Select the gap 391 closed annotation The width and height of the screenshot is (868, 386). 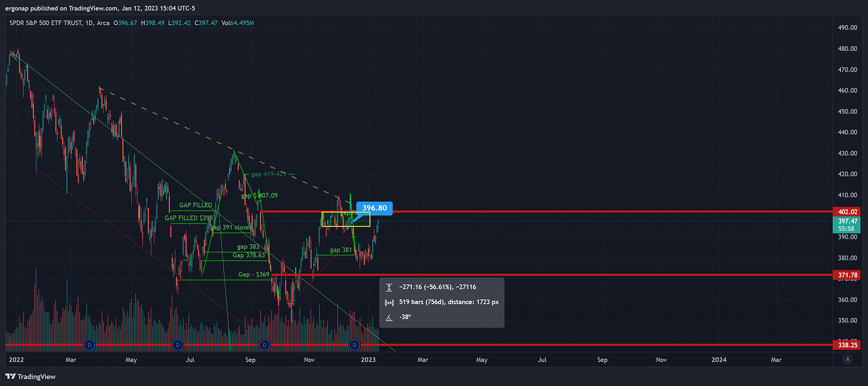pyautogui.click(x=231, y=227)
